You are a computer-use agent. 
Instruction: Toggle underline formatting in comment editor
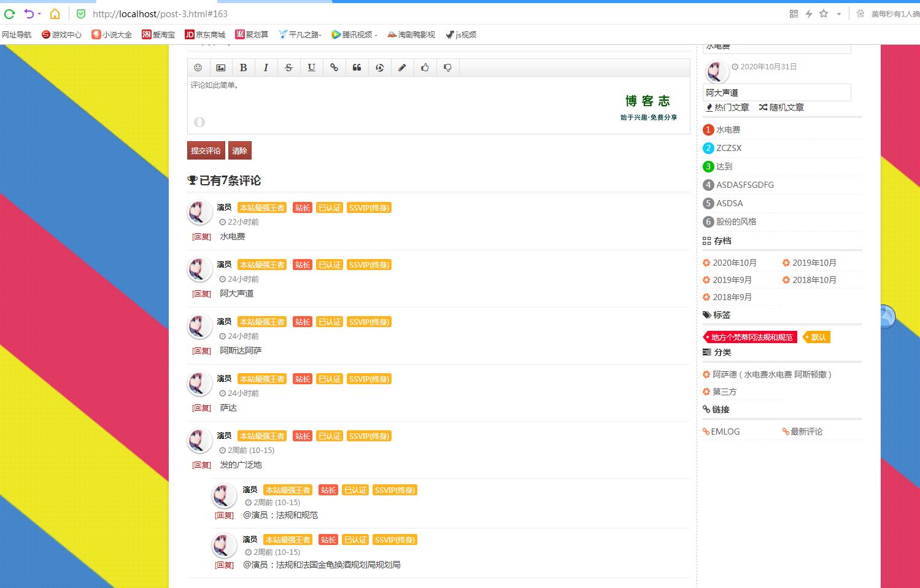(311, 68)
